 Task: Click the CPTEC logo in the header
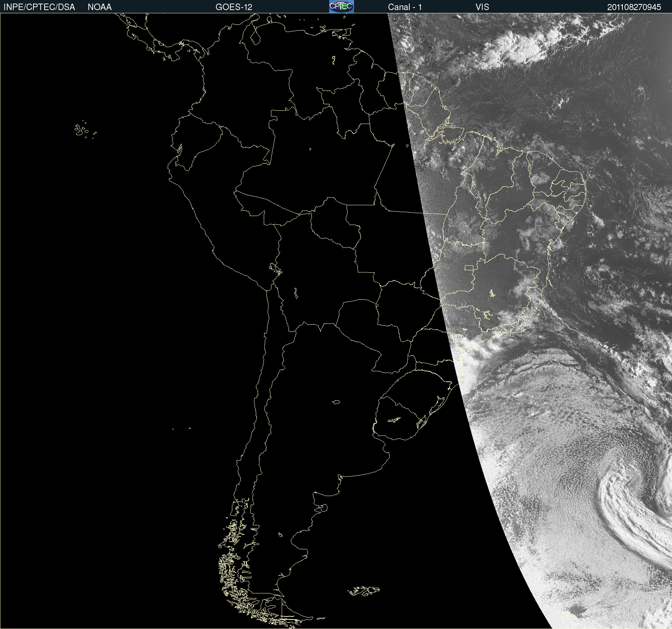click(x=341, y=6)
